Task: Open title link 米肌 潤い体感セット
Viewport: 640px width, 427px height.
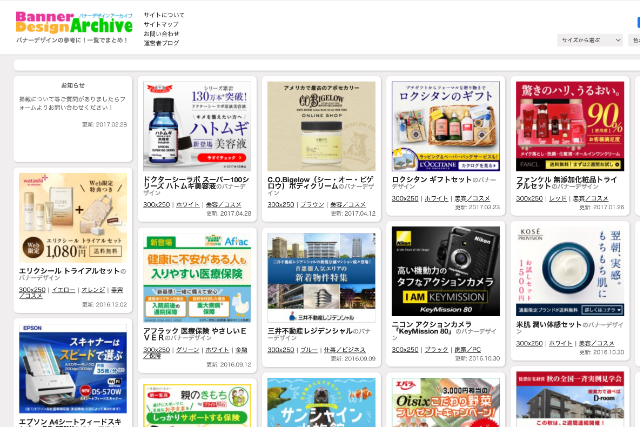Action: pos(549,324)
